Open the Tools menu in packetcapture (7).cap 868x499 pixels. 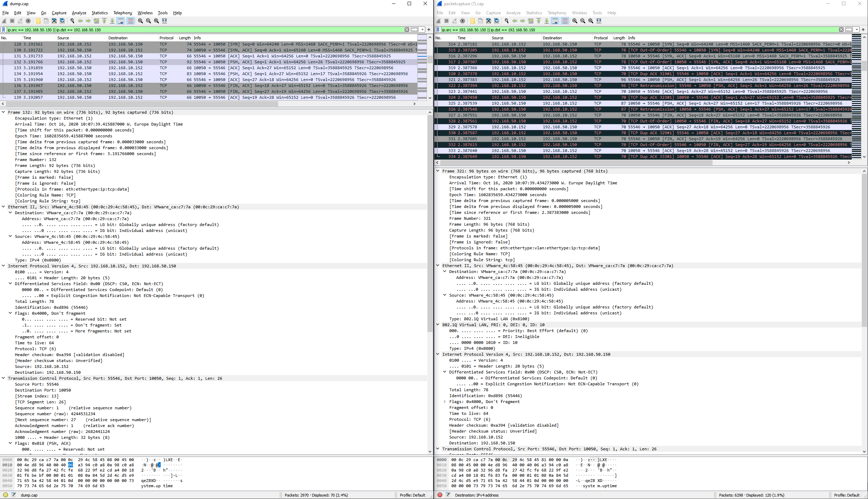click(597, 13)
